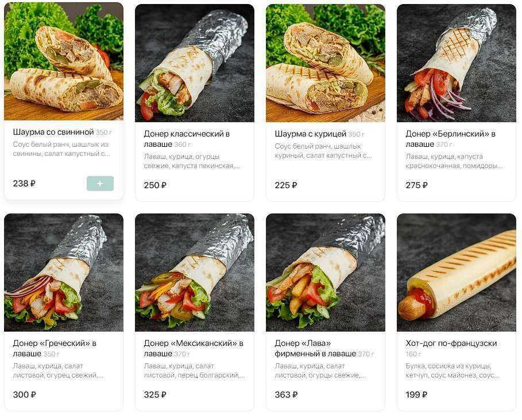Open the Донер «Мексиканский» photo
This screenshot has width=522, height=420.
click(195, 273)
